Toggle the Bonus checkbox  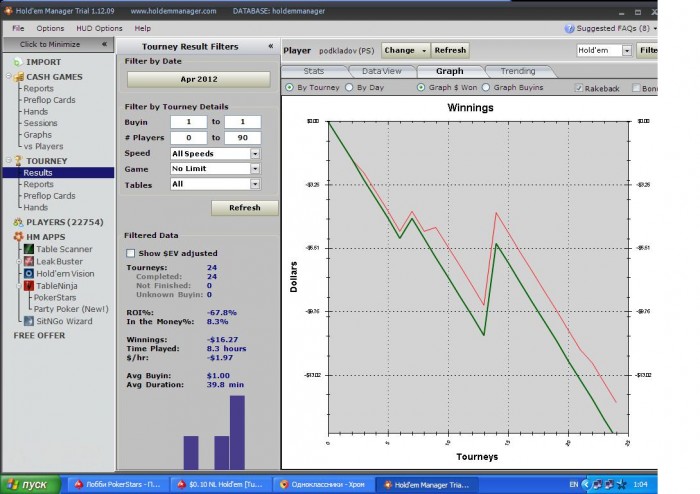636,88
